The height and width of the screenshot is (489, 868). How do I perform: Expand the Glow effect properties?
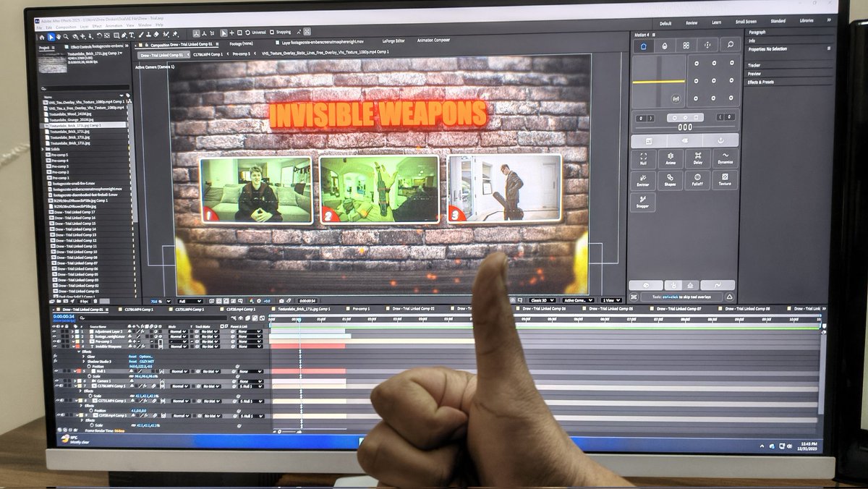coord(83,357)
